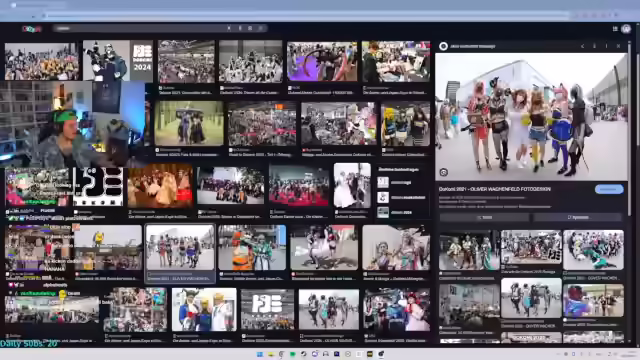
Task: Click the blue visit button
Action: [x=609, y=189]
